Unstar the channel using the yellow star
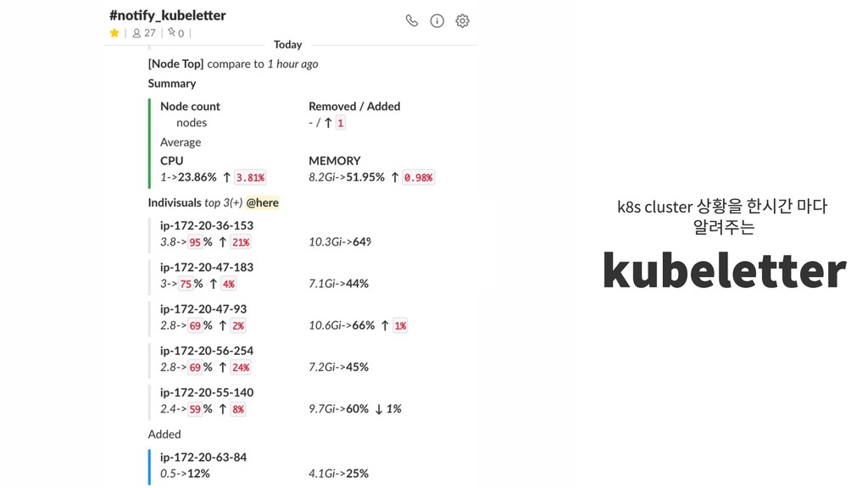Screen dimensions: 868x488 [114, 33]
